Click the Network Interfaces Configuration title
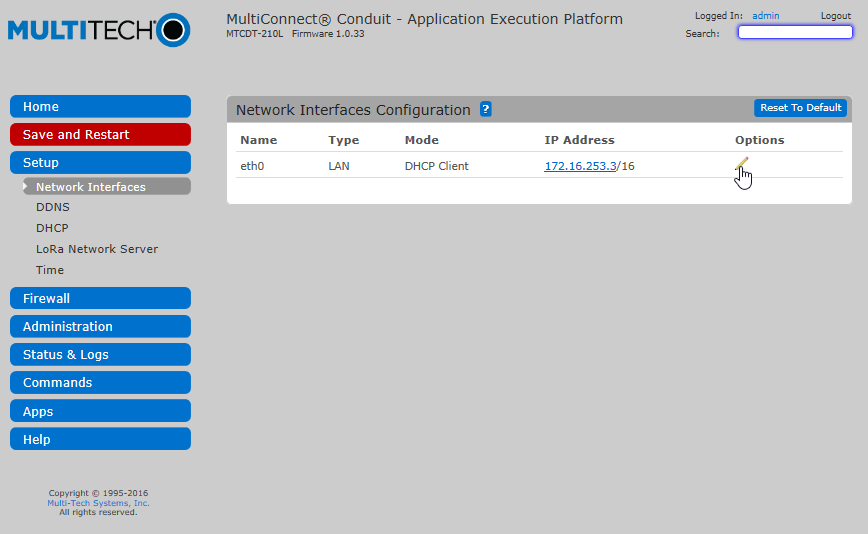 tap(353, 110)
